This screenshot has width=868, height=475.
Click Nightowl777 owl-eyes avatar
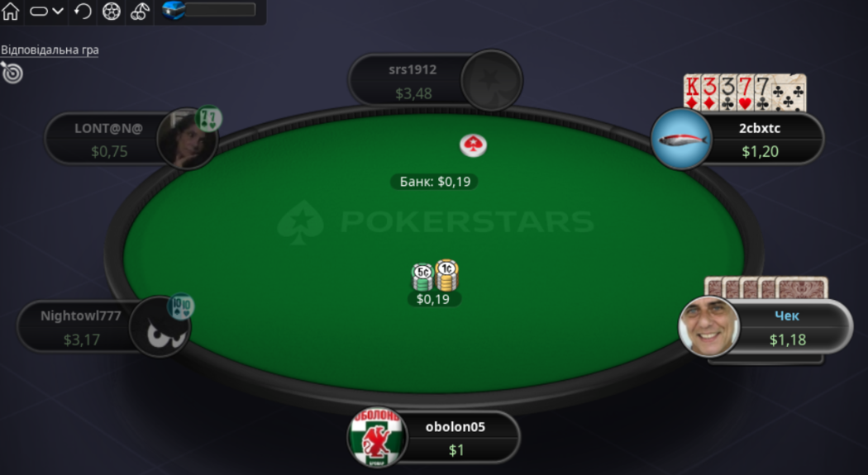160,326
